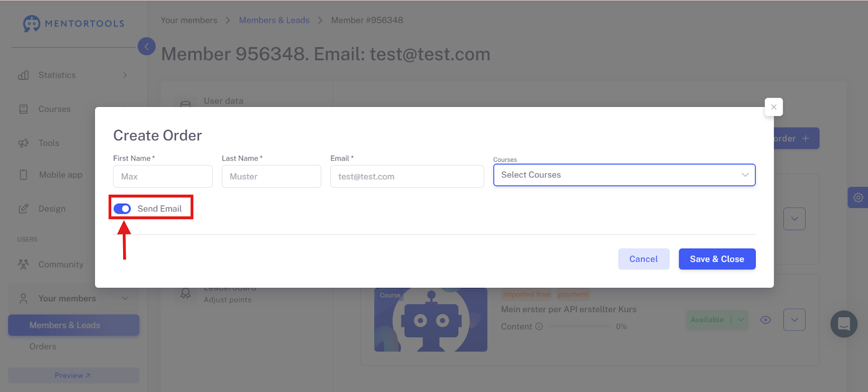The height and width of the screenshot is (392, 868).
Task: Click the Save & Close button
Action: [717, 259]
